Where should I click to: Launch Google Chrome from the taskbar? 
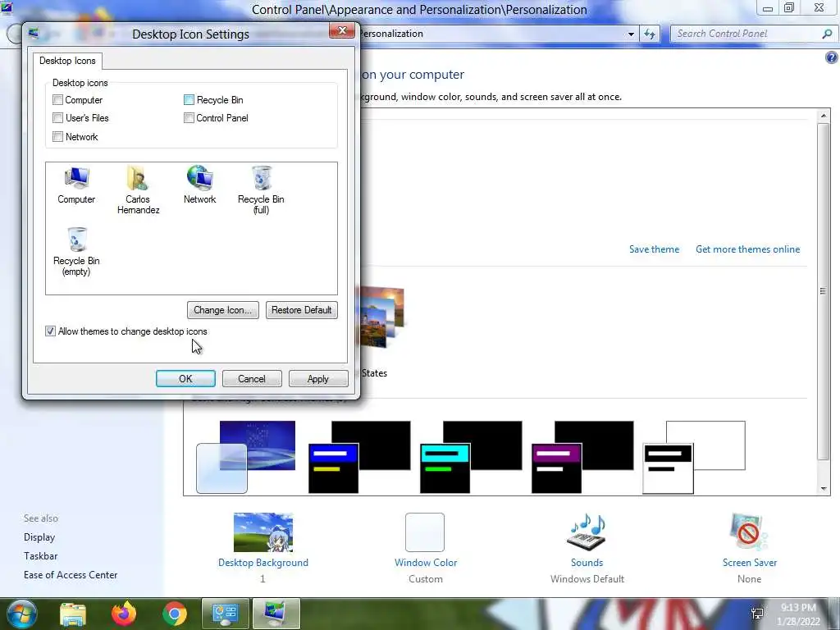point(175,614)
